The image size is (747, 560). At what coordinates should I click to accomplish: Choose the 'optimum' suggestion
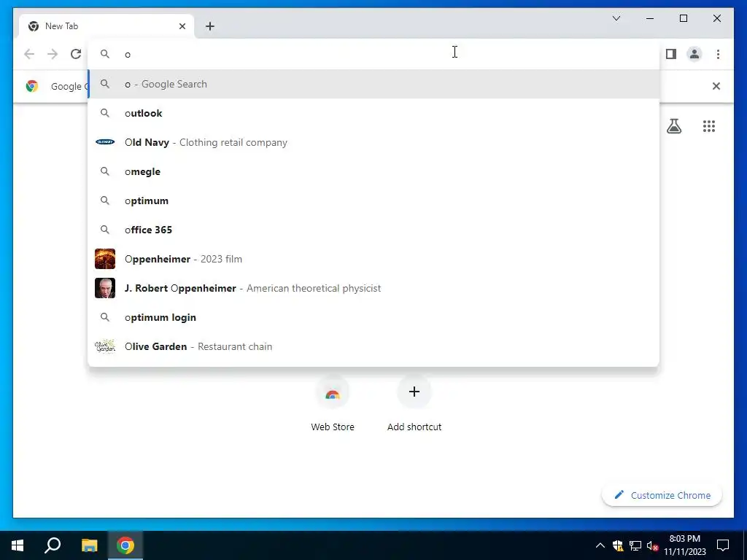pos(374,201)
